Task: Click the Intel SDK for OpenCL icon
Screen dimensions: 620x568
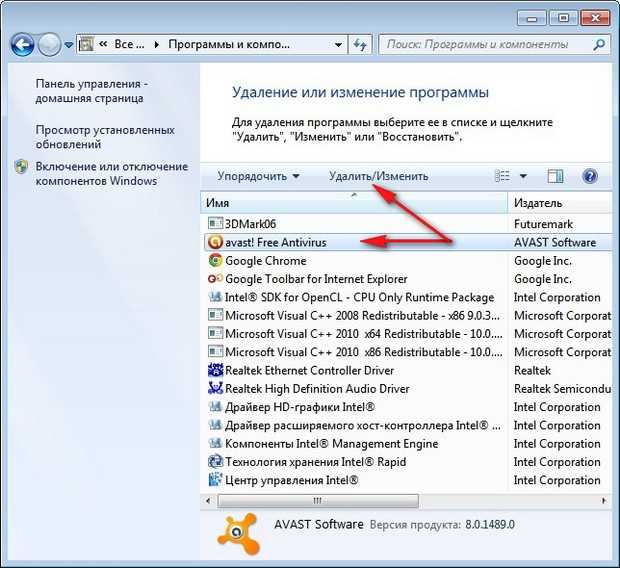Action: click(215, 297)
